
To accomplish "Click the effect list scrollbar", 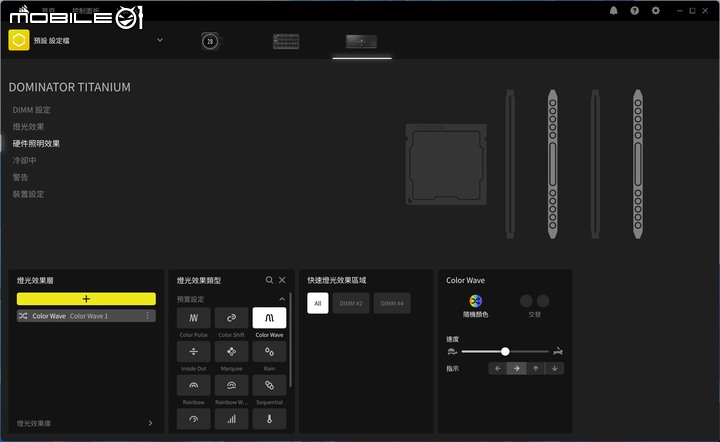I will pyautogui.click(x=290, y=340).
